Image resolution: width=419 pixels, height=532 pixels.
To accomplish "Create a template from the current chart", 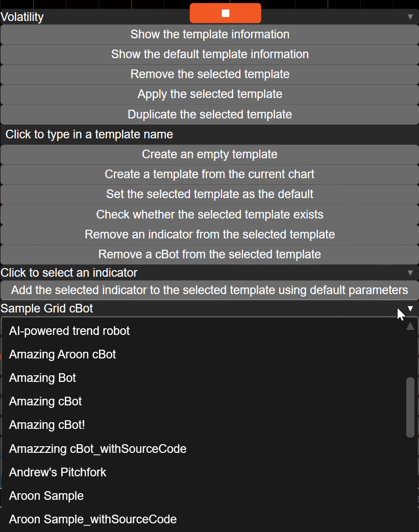I will pyautogui.click(x=210, y=174).
